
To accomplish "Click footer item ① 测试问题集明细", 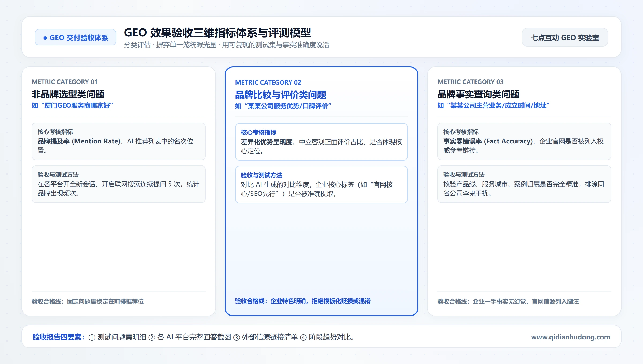I will 117,337.
